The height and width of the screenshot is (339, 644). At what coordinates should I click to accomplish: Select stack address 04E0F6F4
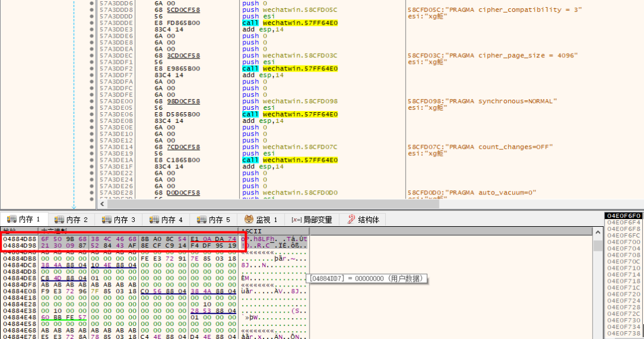624,222
